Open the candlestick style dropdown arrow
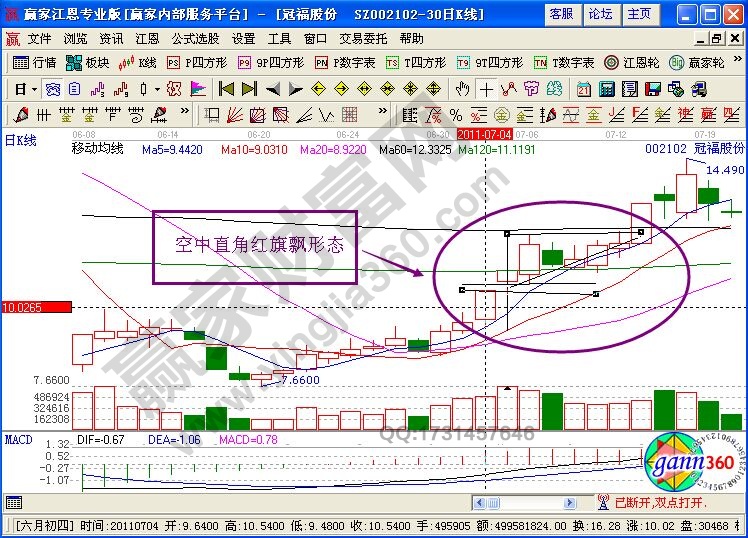The width and height of the screenshot is (748, 538). 158,88
